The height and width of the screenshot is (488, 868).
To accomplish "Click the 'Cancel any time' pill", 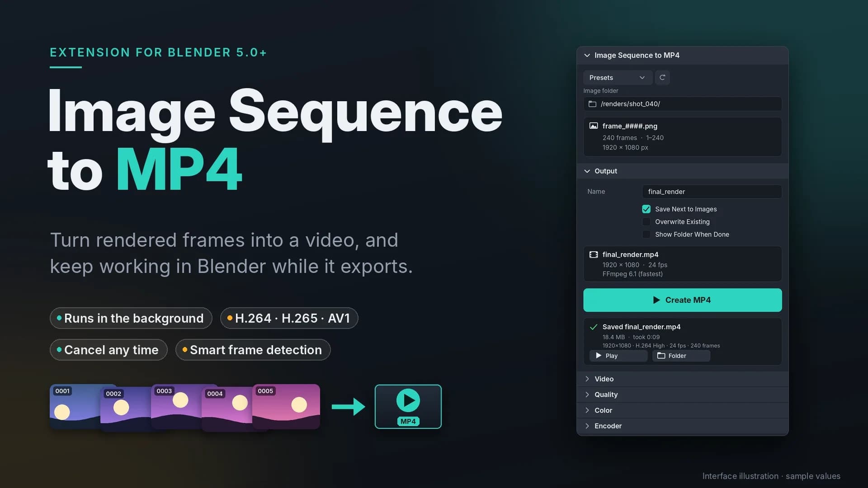I will click(108, 350).
